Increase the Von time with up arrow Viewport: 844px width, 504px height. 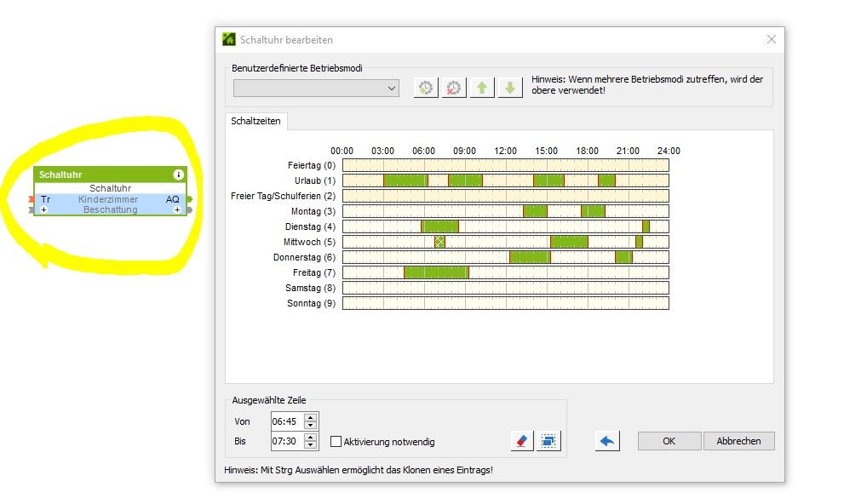[x=311, y=417]
